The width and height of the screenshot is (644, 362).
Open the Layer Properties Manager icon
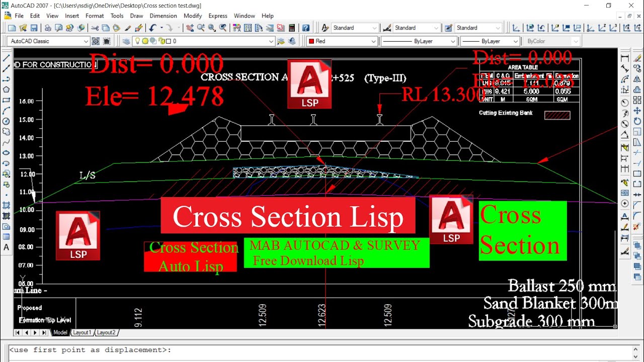click(126, 41)
